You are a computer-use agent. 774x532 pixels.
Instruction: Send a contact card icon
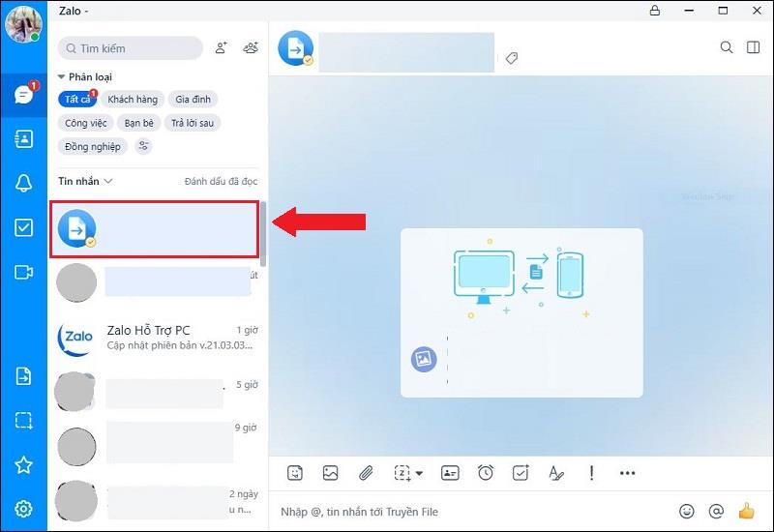pos(450,473)
